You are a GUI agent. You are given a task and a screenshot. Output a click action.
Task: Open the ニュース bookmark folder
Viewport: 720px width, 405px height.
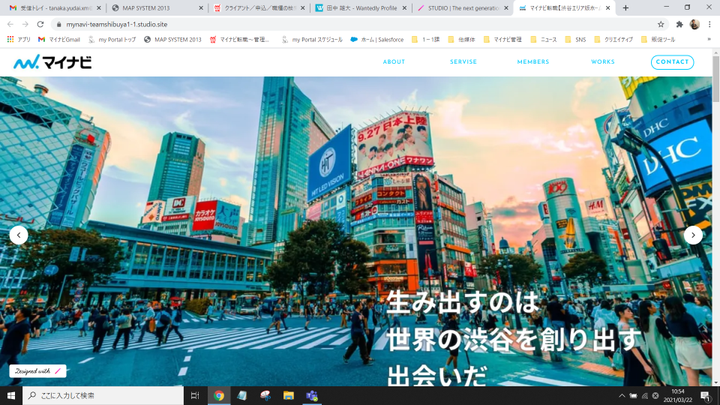[545, 39]
